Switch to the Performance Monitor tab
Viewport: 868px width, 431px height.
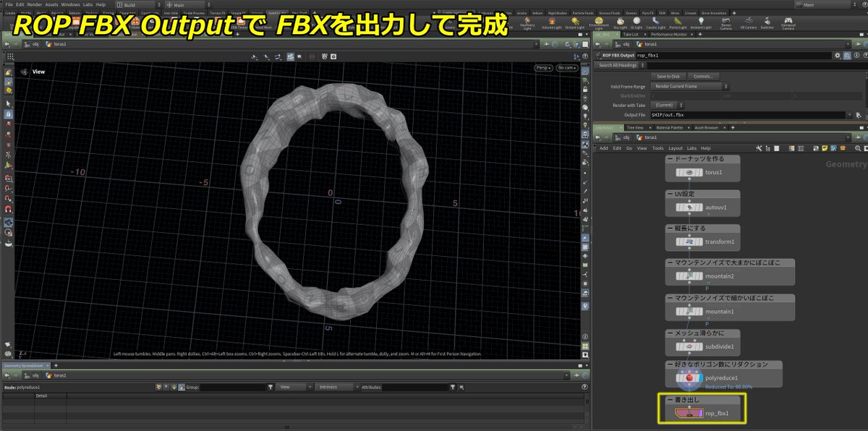(669, 34)
